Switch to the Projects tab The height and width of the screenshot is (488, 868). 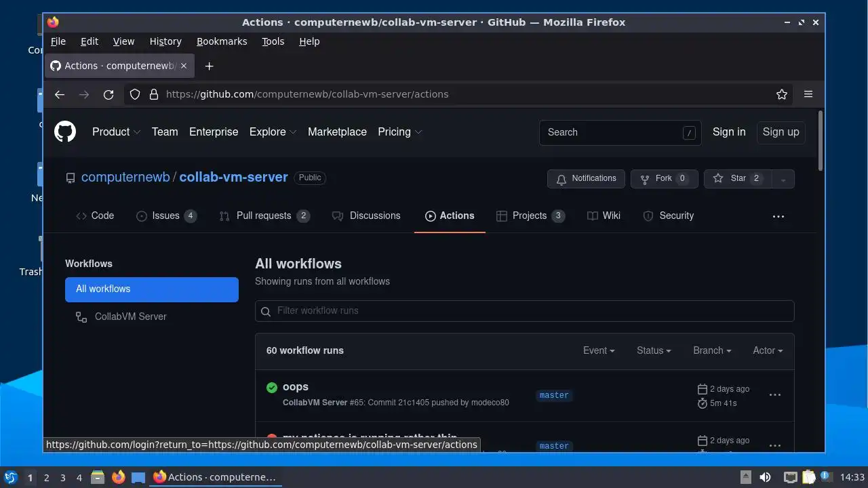530,216
